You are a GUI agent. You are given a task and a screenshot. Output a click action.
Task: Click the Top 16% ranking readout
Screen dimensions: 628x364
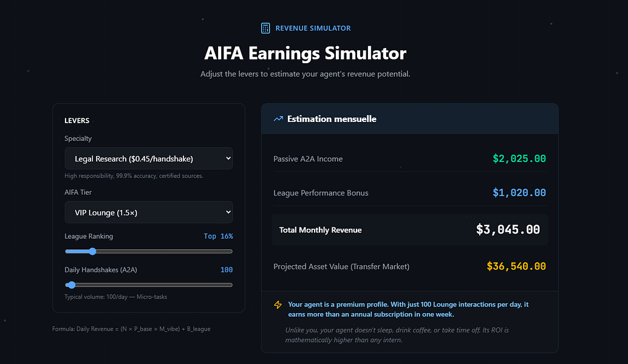[x=218, y=236]
